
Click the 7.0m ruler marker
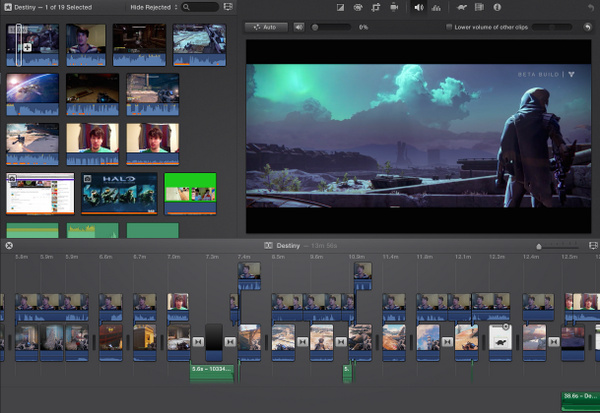(x=173, y=256)
